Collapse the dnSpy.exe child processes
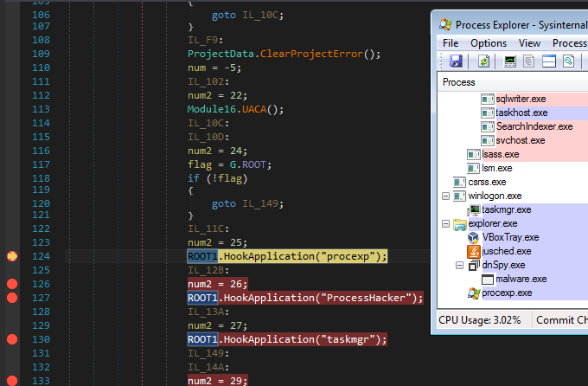 click(459, 265)
